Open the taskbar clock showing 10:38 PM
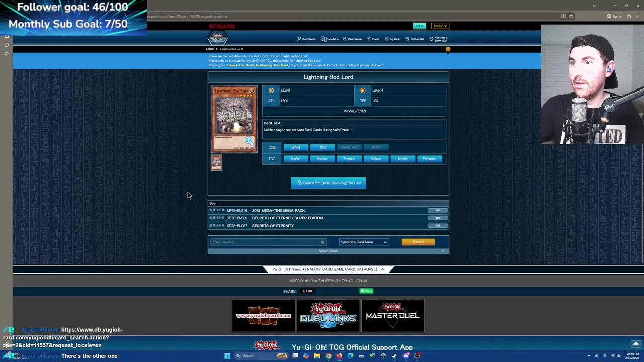Image resolution: width=644 pixels, height=362 pixels. point(632,356)
